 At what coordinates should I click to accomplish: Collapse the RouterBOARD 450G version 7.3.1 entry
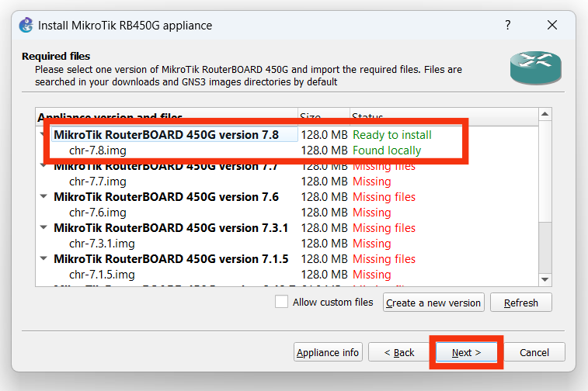pos(43,228)
